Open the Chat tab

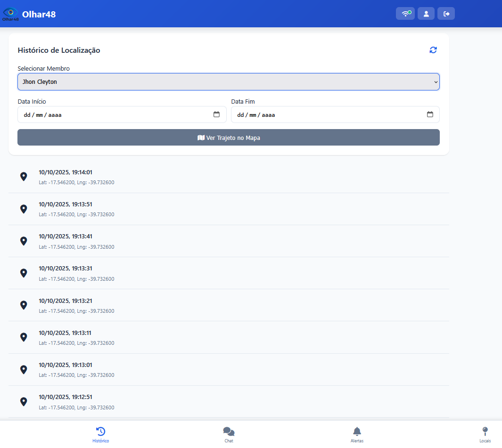[229, 435]
